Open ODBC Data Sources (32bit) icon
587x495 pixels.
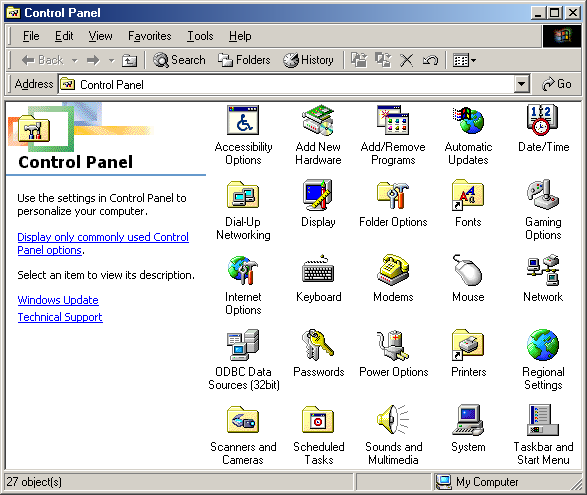click(243, 345)
